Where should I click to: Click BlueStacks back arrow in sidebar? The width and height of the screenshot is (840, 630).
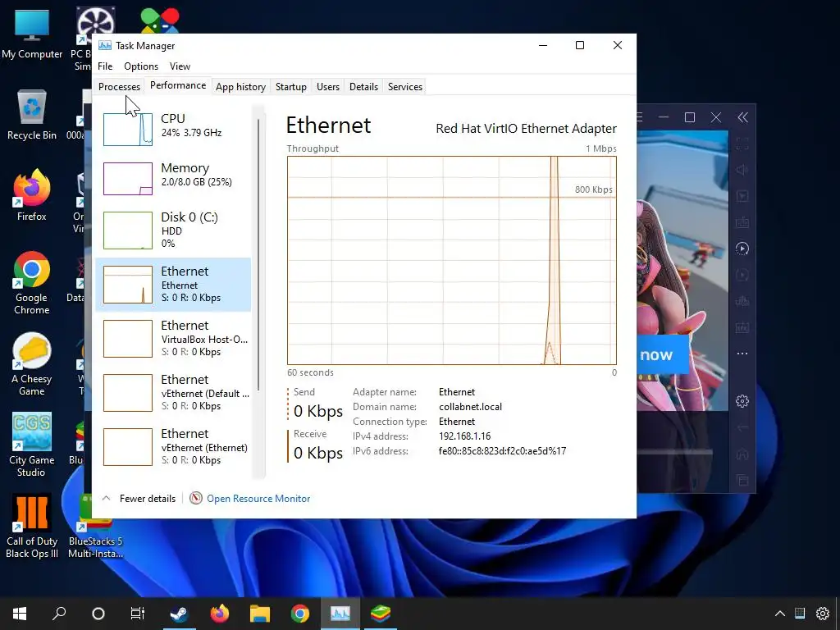click(x=742, y=427)
